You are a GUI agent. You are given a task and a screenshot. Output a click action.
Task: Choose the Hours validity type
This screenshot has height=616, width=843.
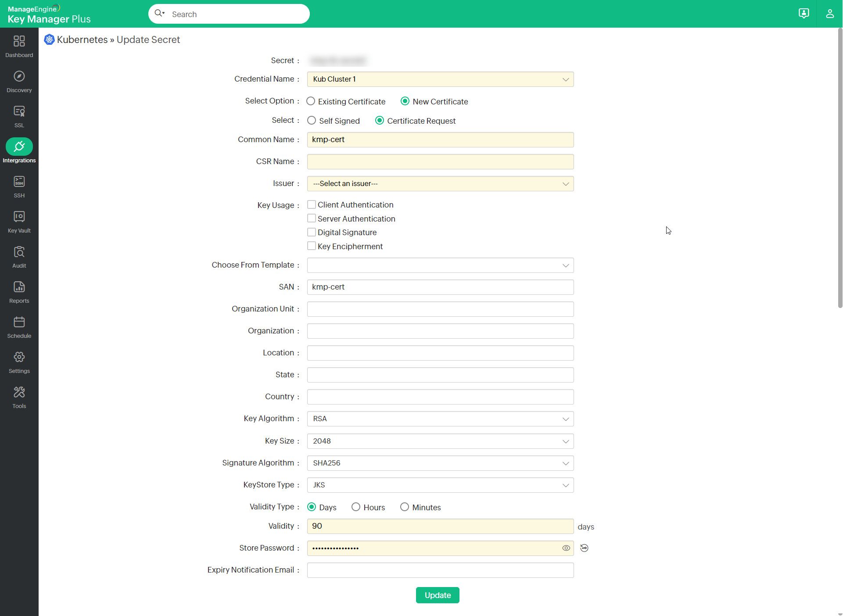[x=356, y=507]
